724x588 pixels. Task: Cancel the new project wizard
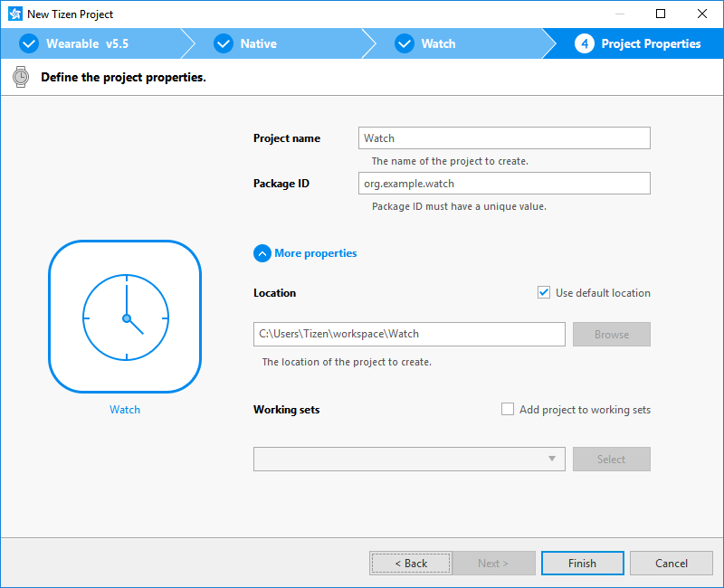click(x=671, y=563)
